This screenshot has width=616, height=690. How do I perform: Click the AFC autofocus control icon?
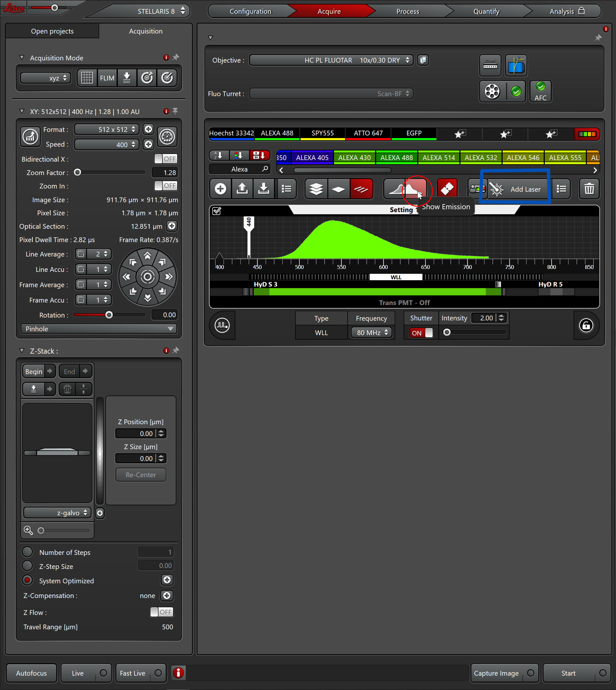coord(541,91)
